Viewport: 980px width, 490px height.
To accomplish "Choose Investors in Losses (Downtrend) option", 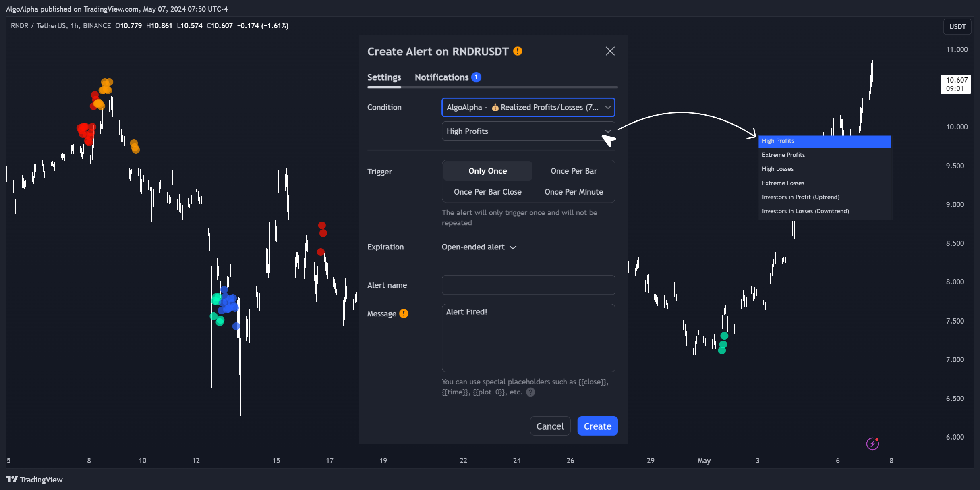I will click(825, 212).
